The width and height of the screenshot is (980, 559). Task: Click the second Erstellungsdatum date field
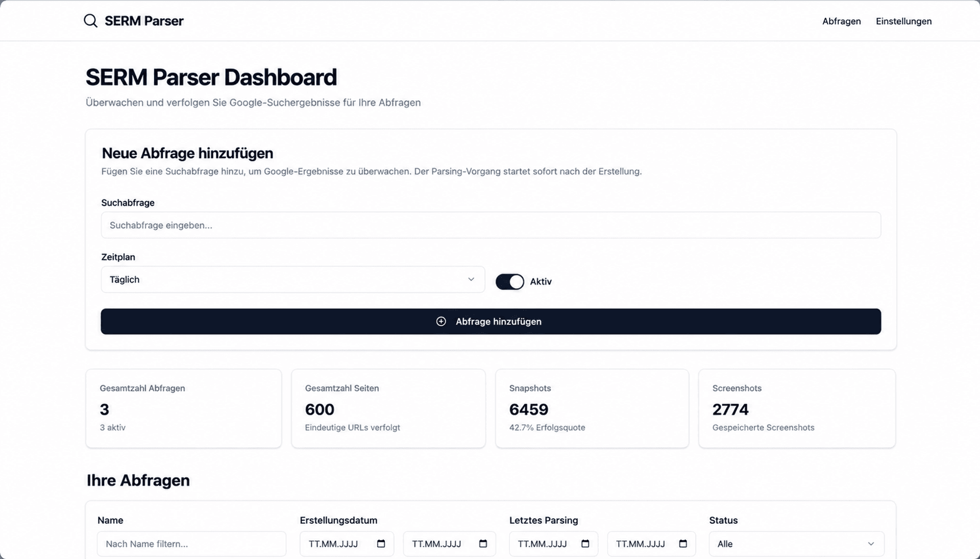pos(449,544)
